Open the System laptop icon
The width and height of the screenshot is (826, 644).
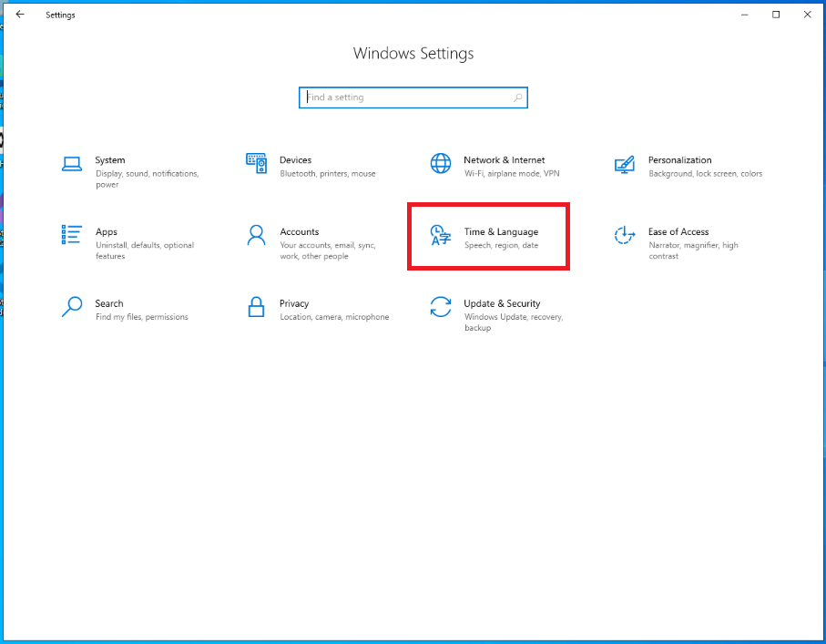coord(72,164)
